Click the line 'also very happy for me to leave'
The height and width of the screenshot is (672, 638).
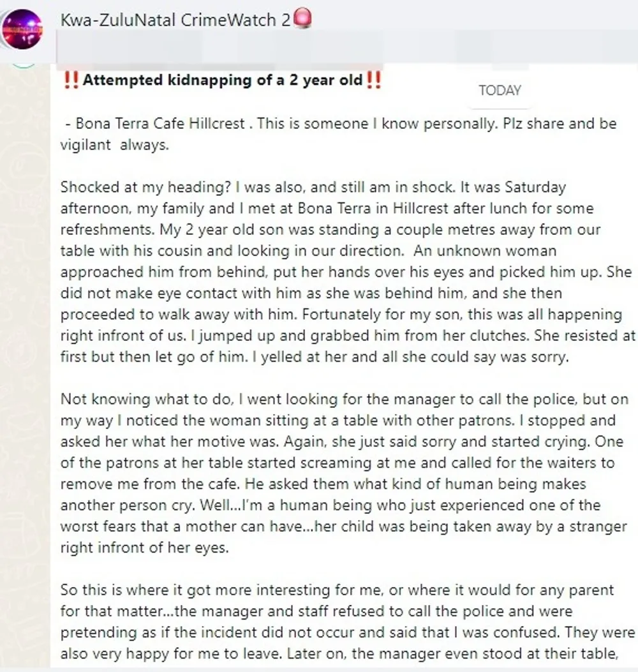[x=339, y=653]
